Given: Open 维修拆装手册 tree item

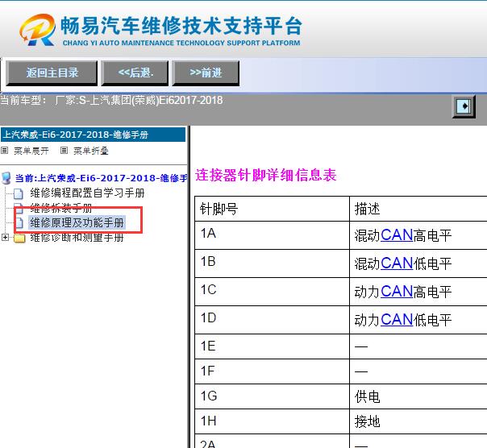Looking at the screenshot, I should click(61, 207).
